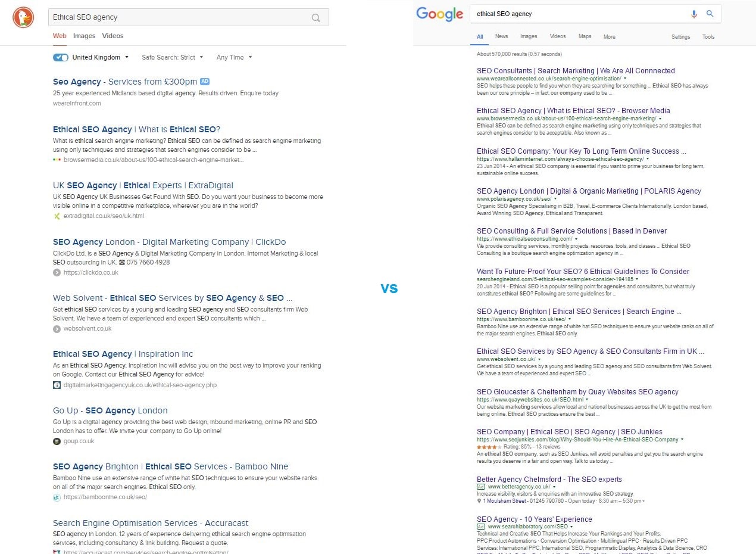The height and width of the screenshot is (554, 756).
Task: Click Google voice search microphone icon
Action: 694,14
